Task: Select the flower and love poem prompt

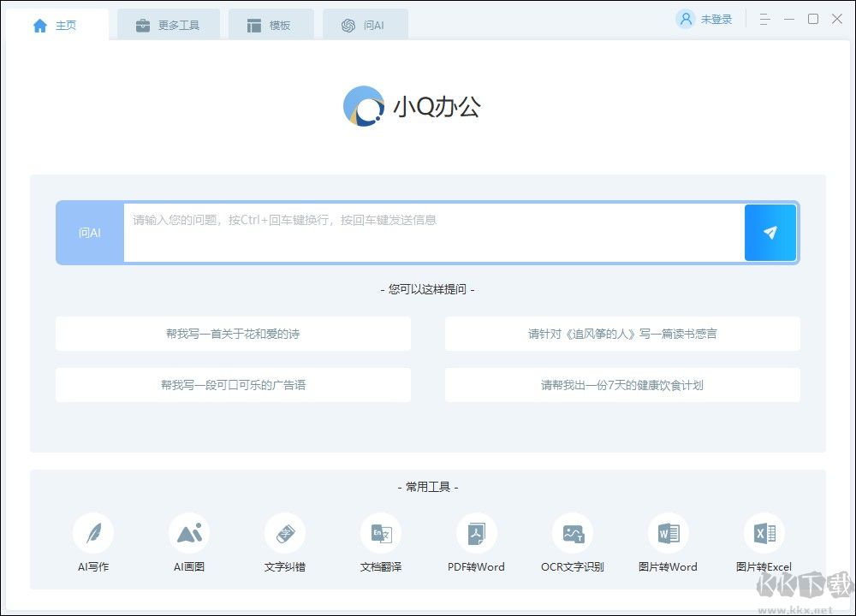Action: pos(233,334)
